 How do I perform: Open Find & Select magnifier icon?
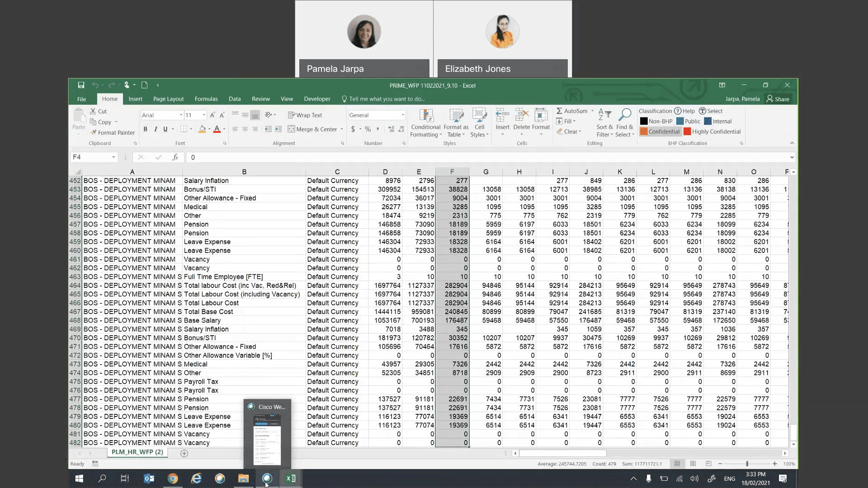[x=624, y=116]
